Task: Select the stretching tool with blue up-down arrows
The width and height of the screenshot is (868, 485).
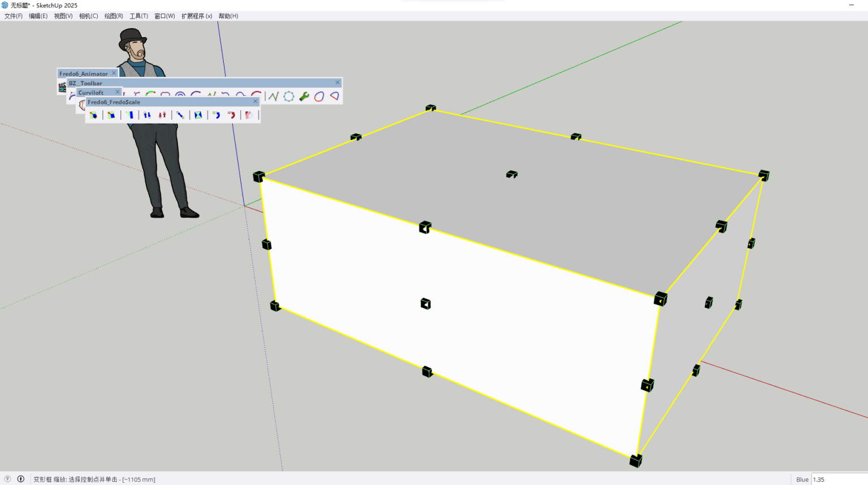Action: tap(147, 115)
